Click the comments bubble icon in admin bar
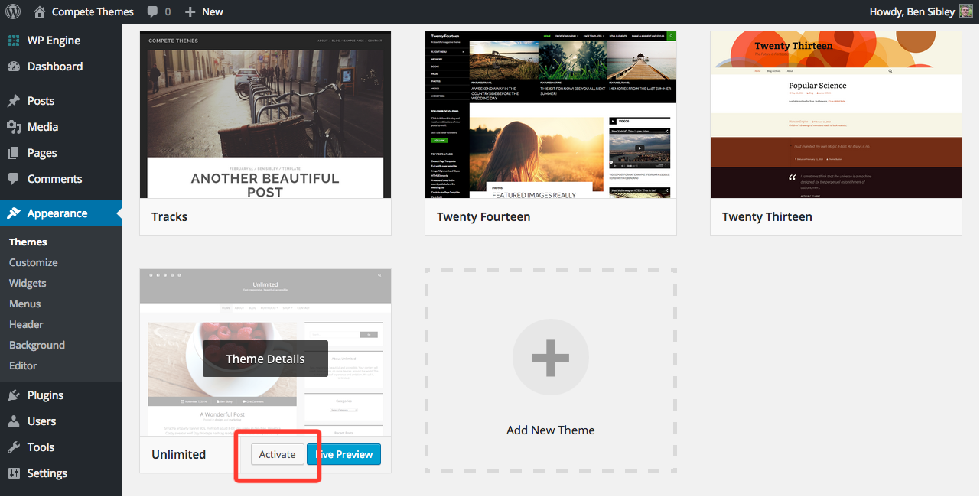This screenshot has height=497, width=980. click(x=153, y=11)
